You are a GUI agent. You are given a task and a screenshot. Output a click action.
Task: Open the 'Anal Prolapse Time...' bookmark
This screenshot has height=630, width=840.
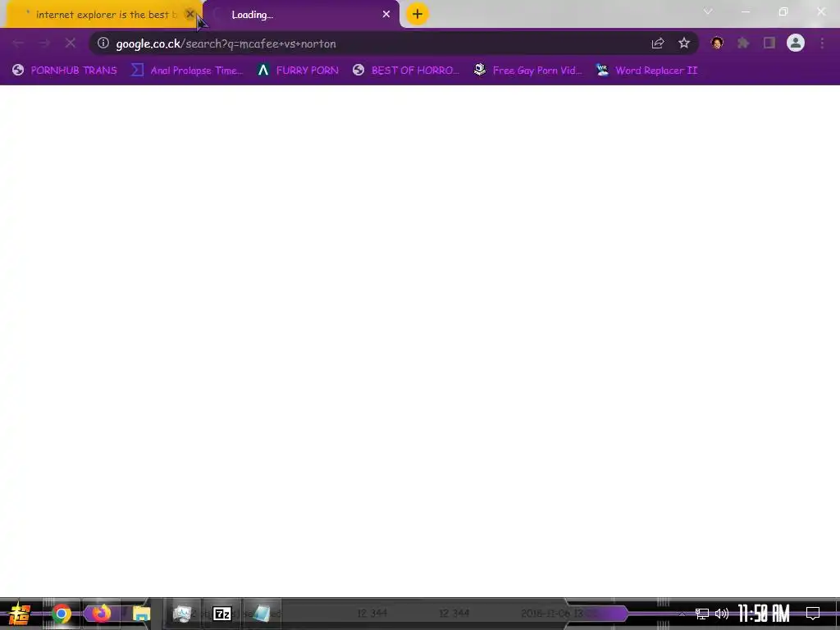pyautogui.click(x=188, y=71)
